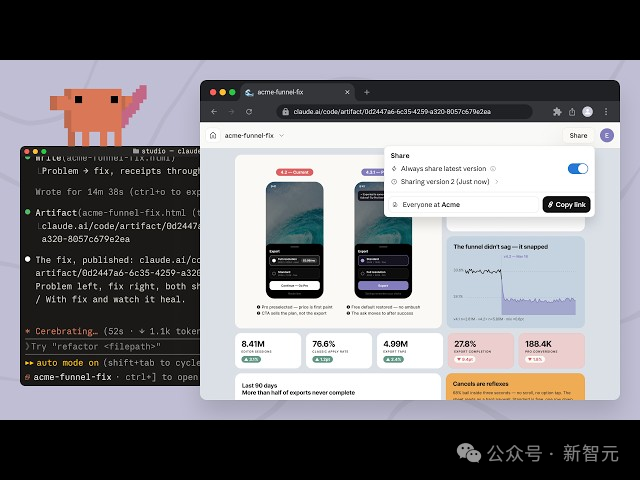Image resolution: width=640 pixels, height=480 pixels.
Task: Click the 4.99M export taps card
Action: [410, 351]
